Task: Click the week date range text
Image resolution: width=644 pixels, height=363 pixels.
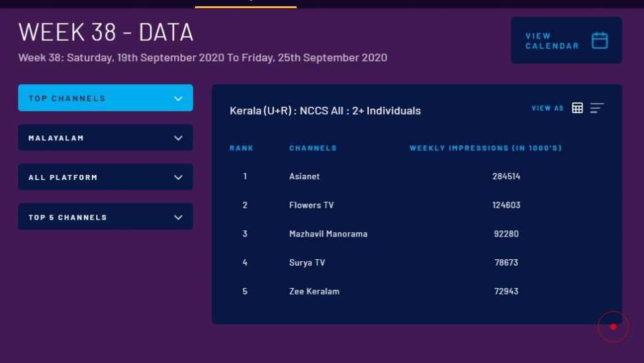Action: [x=203, y=58]
